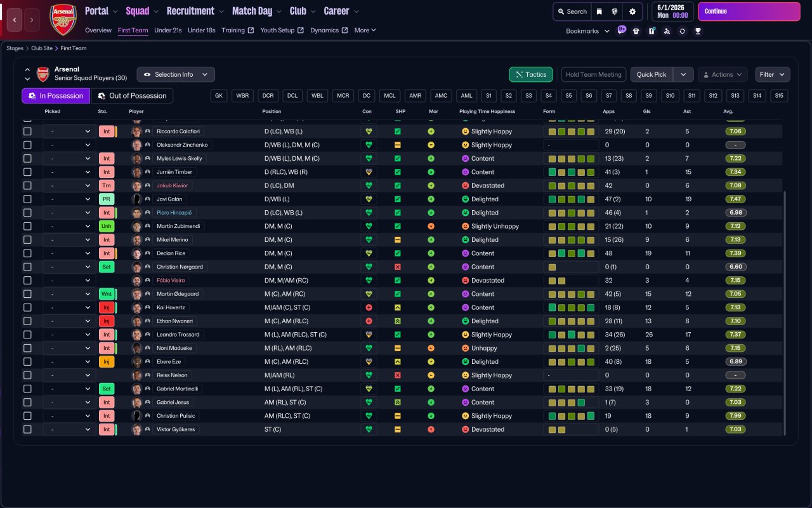The height and width of the screenshot is (508, 812).
Task: Tick the checkbox for Declan Rice
Action: (27, 253)
